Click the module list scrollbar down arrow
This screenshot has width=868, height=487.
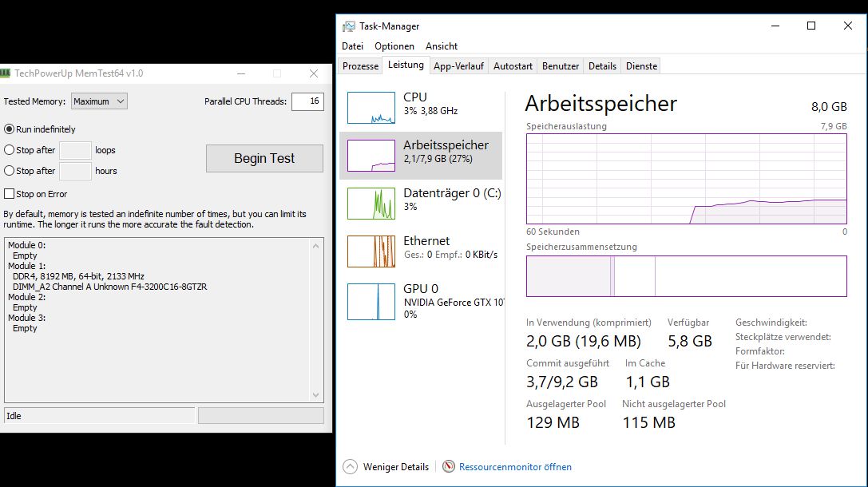pos(316,394)
